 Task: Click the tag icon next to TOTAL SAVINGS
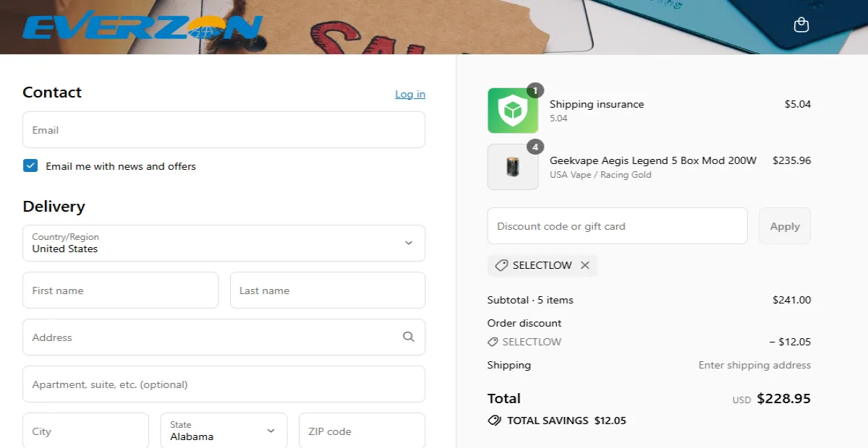click(494, 420)
